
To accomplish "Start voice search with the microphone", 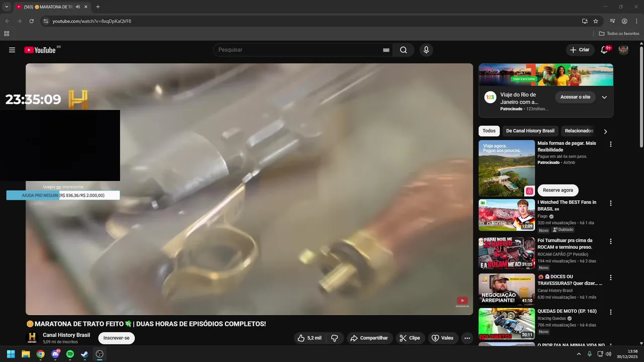I will 426,50.
